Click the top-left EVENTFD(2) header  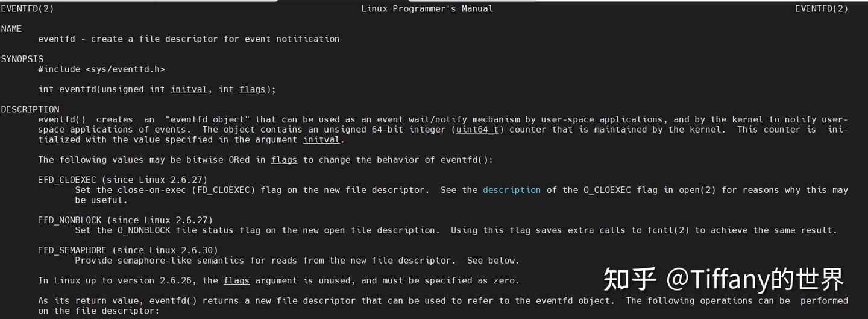tap(27, 9)
